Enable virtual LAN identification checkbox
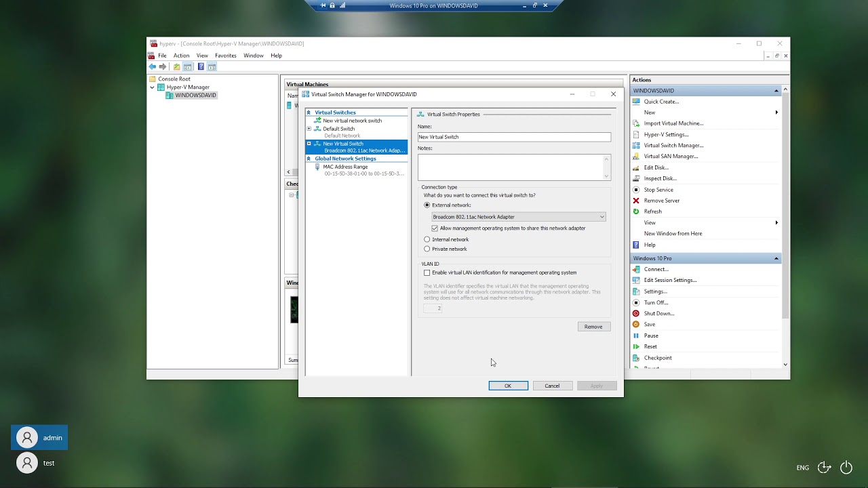 [x=427, y=272]
